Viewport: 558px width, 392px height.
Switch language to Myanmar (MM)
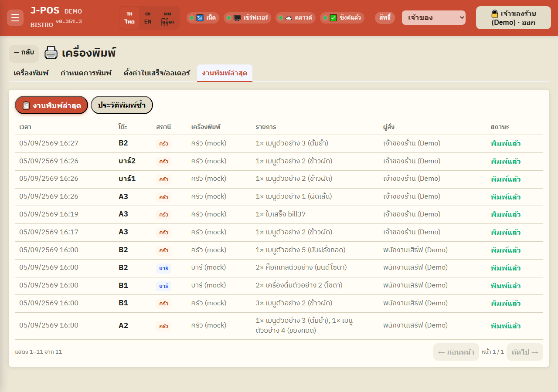click(x=167, y=18)
